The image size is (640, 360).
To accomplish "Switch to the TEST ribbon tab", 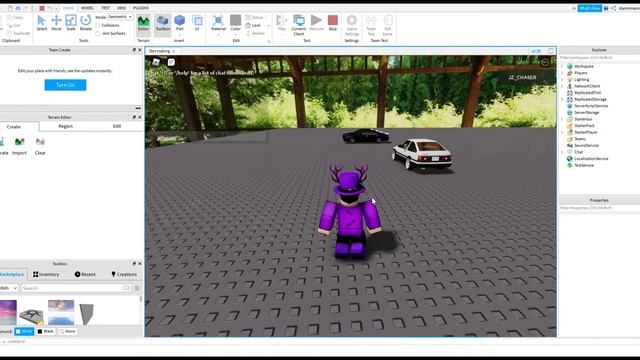I will point(105,8).
